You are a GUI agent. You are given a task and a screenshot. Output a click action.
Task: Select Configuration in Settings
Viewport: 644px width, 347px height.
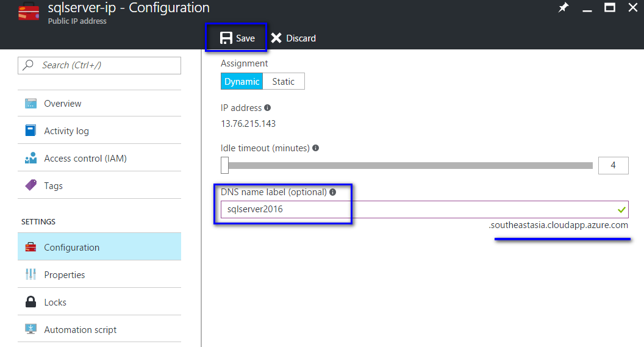click(x=99, y=247)
